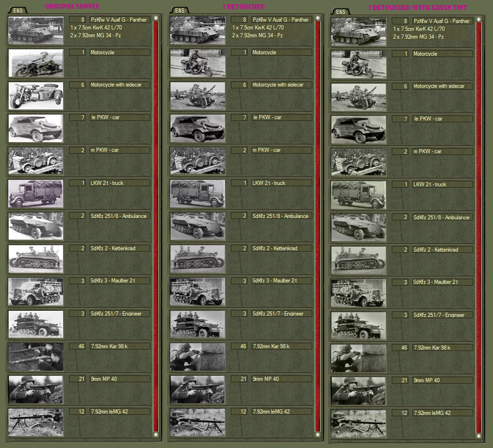The width and height of the screenshot is (493, 448).
Task: Select leMG 42 photo in Retouched panel
Action: click(x=198, y=423)
